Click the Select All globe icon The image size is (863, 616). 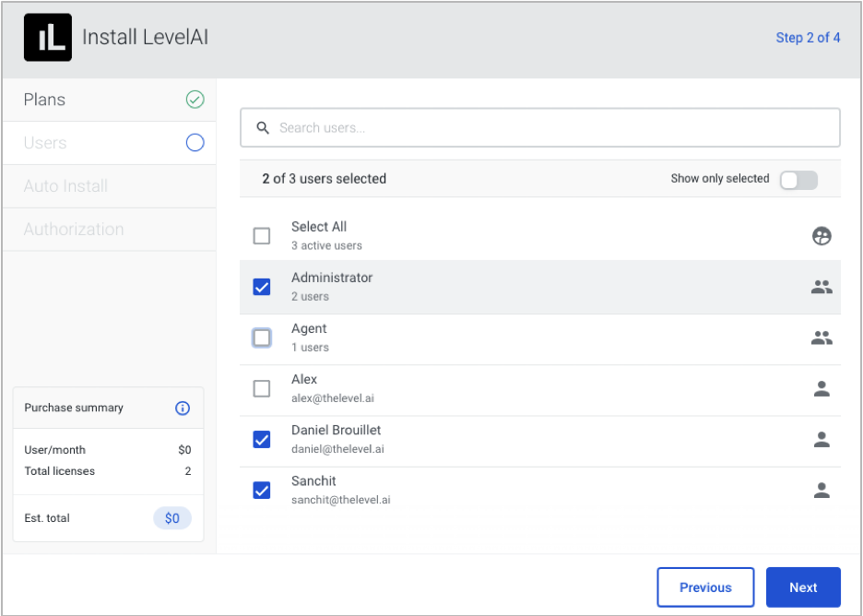[x=822, y=236]
